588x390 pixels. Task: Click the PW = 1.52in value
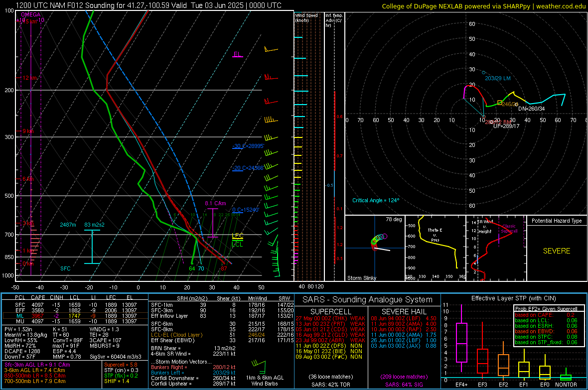click(18, 329)
